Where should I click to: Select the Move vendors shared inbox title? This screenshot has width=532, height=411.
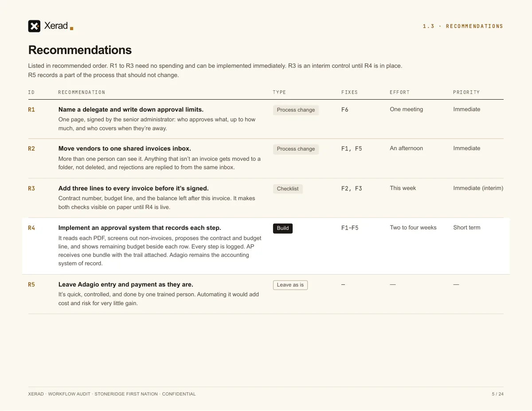pyautogui.click(x=125, y=149)
